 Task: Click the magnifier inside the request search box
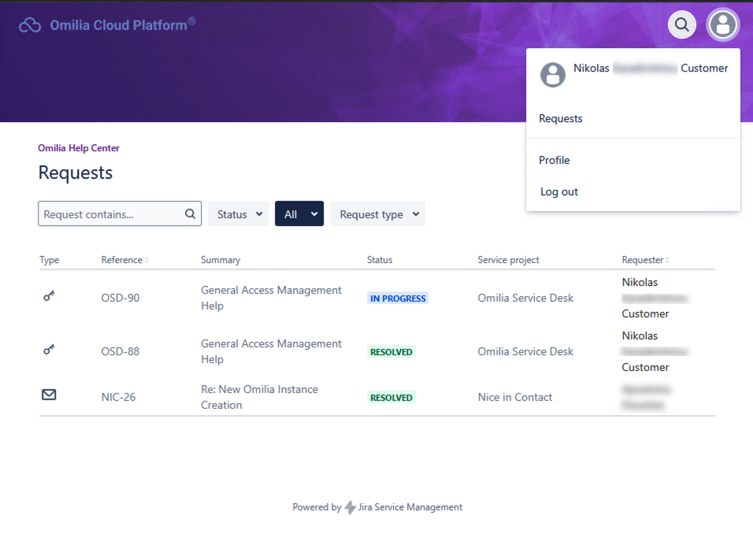tap(190, 213)
